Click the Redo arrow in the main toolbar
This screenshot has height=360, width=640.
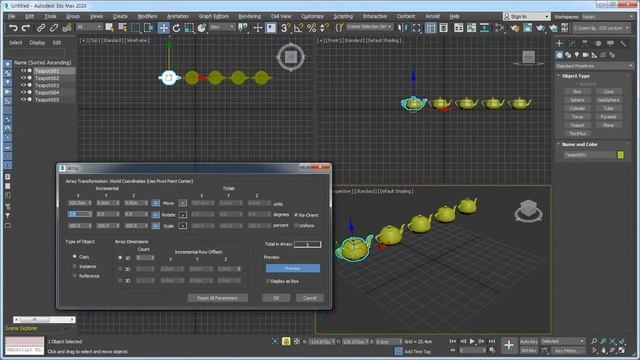tap(26, 28)
